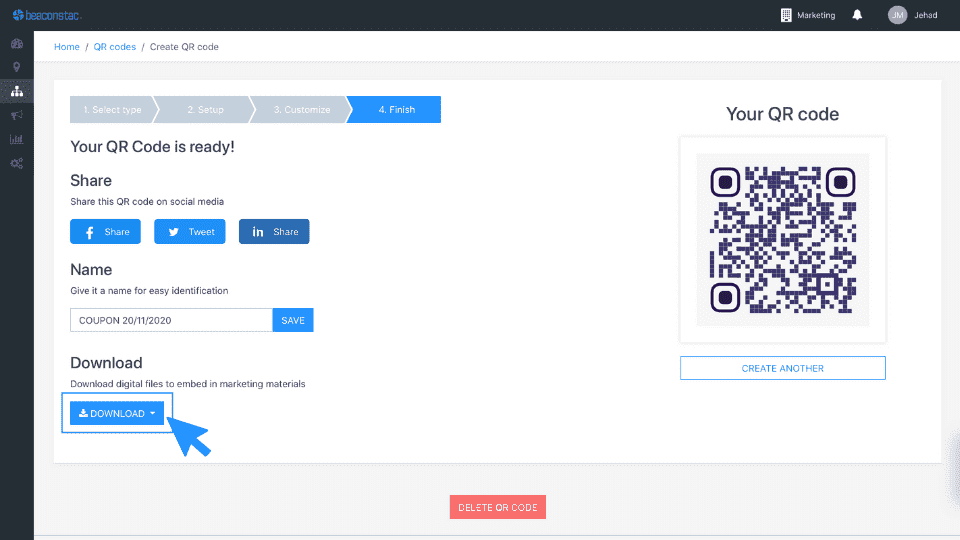Viewport: 960px width, 540px height.
Task: Open the dashboard icon in sidebar
Action: tap(17, 43)
